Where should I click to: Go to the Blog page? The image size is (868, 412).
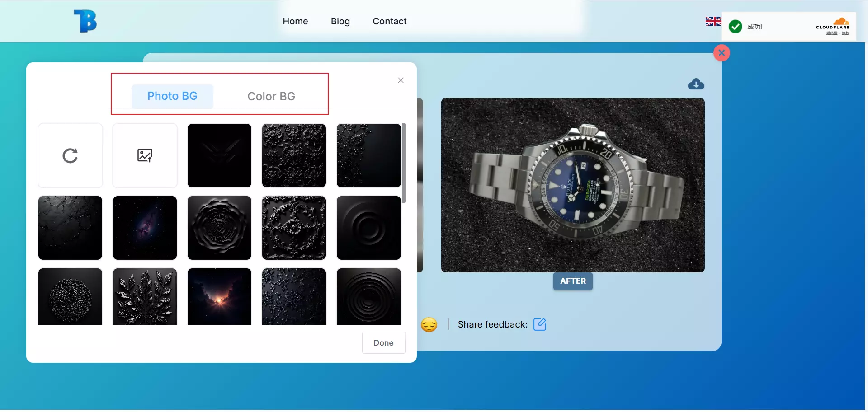click(340, 21)
